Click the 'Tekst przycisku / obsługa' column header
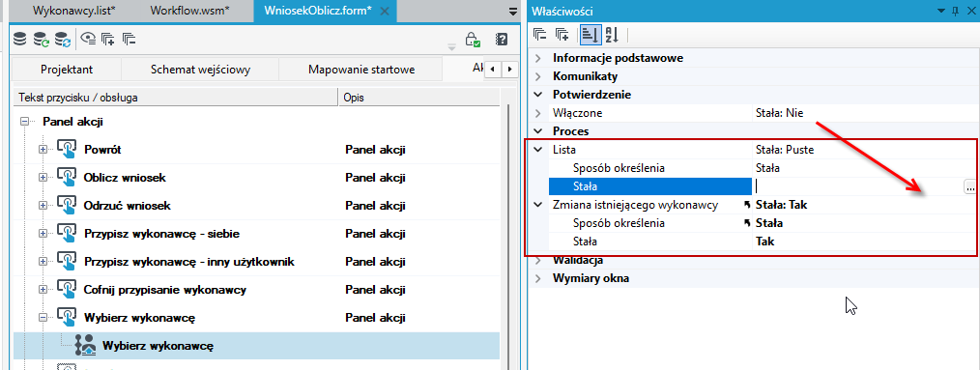The image size is (980, 370). [176, 99]
